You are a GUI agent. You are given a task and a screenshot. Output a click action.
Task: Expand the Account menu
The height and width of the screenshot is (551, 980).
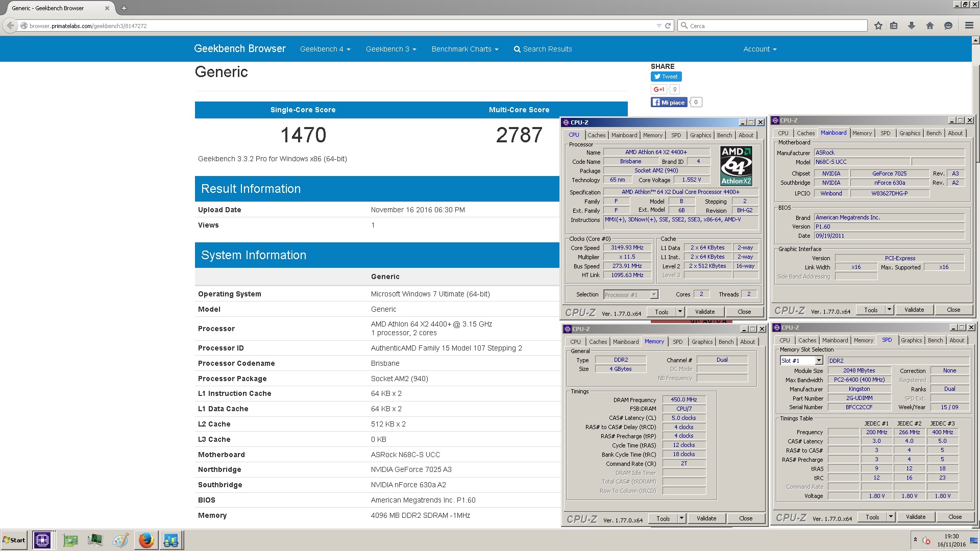pyautogui.click(x=759, y=49)
